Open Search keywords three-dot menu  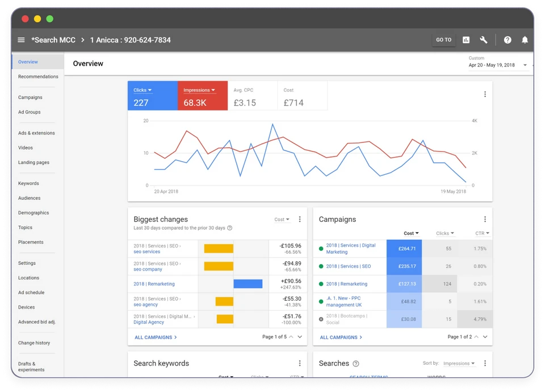click(300, 363)
